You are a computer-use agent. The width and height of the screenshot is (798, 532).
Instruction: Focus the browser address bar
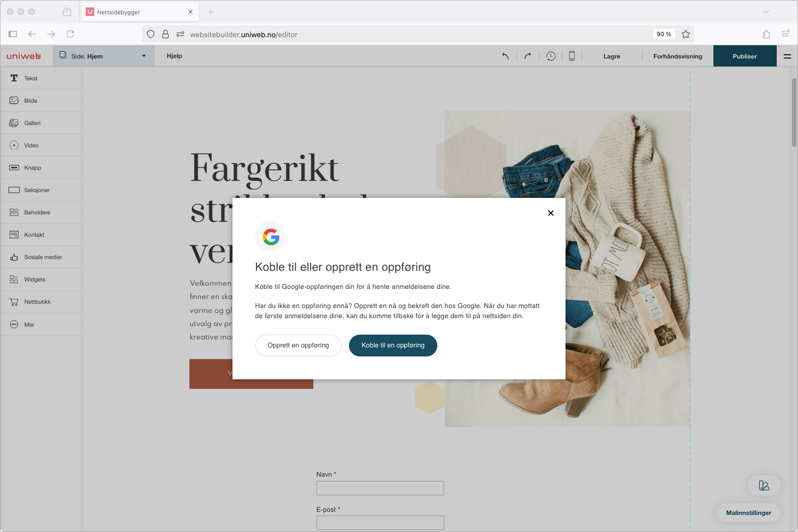pyautogui.click(x=419, y=34)
